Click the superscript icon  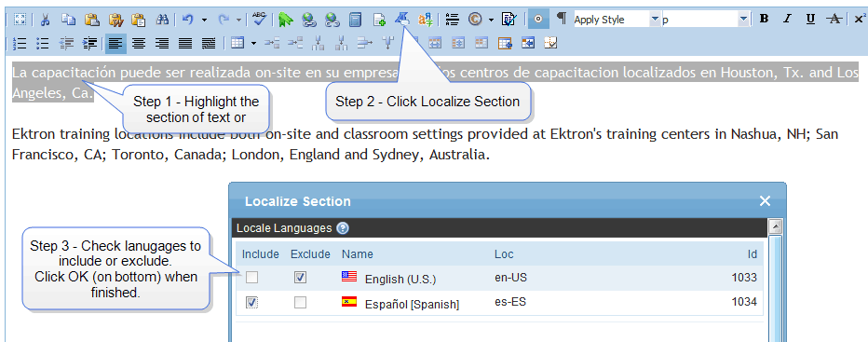point(860,19)
